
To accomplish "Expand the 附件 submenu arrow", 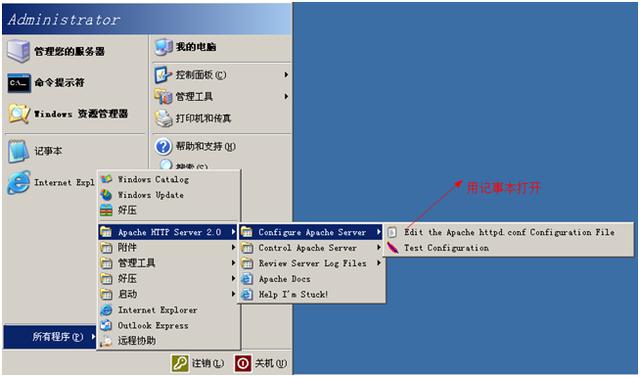I will point(233,248).
